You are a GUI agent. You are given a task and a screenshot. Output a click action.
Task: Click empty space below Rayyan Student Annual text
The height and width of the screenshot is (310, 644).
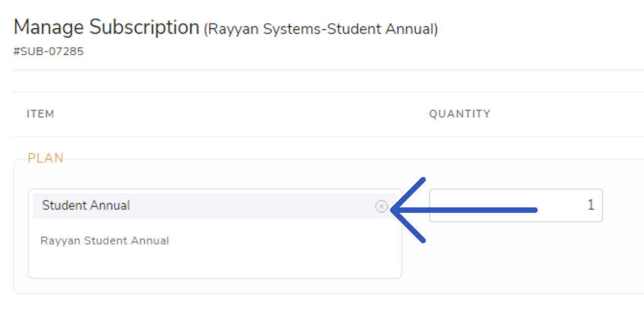click(215, 263)
